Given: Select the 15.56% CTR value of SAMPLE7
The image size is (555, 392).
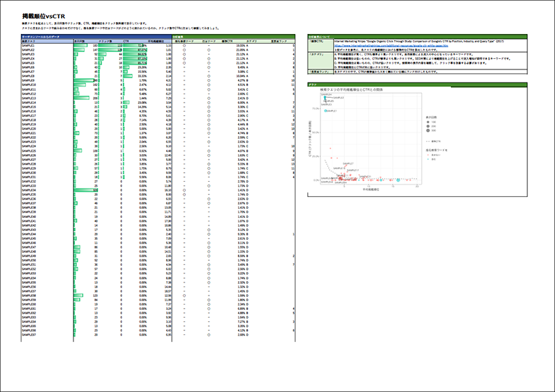Looking at the screenshot, I should (142, 72).
